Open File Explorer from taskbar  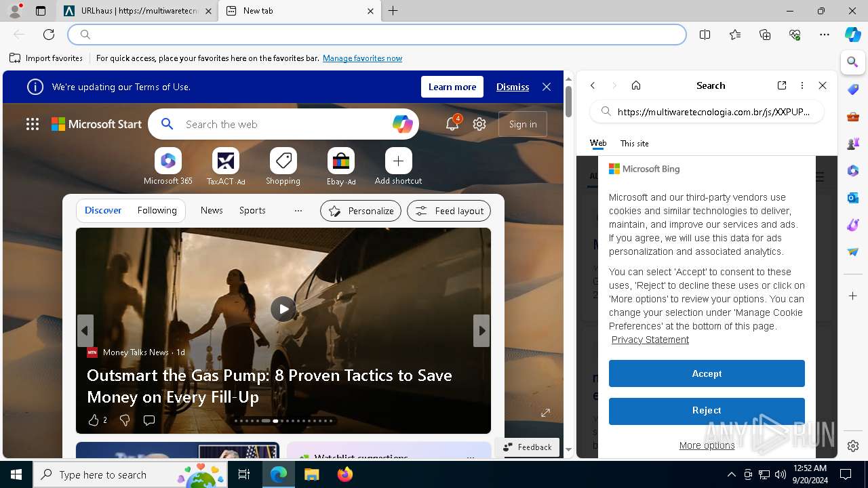311,474
